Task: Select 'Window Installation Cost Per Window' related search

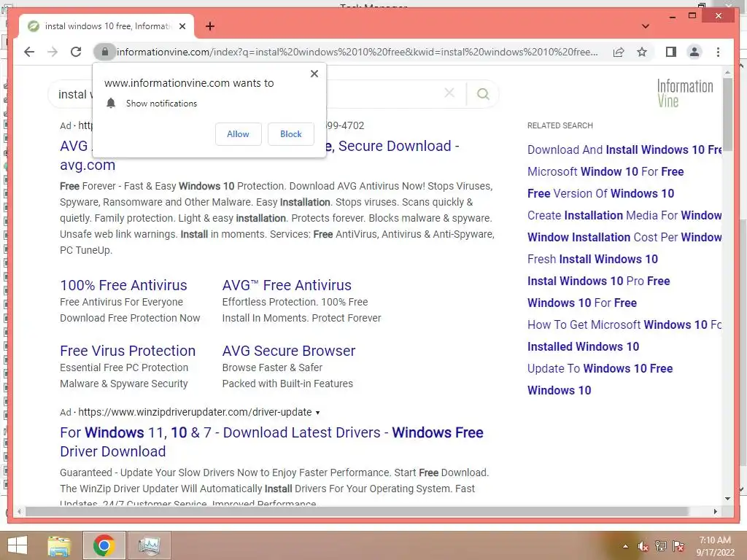Action: click(x=624, y=238)
